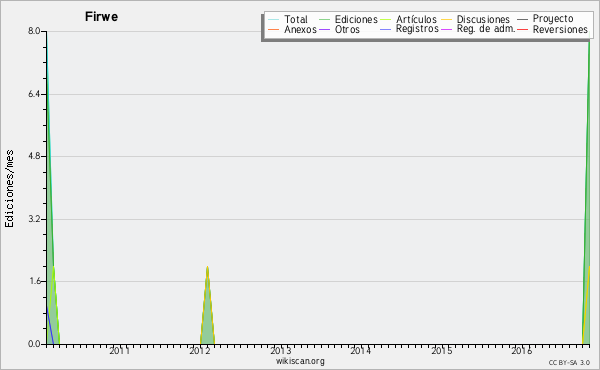Image resolution: width=600 pixels, height=370 pixels.
Task: Click the Registros legend label
Action: [417, 29]
